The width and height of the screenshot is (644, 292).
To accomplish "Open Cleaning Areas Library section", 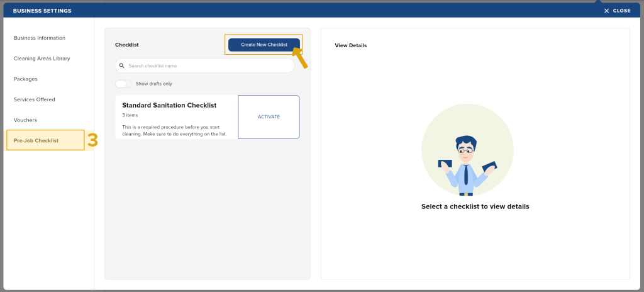I will click(x=42, y=59).
